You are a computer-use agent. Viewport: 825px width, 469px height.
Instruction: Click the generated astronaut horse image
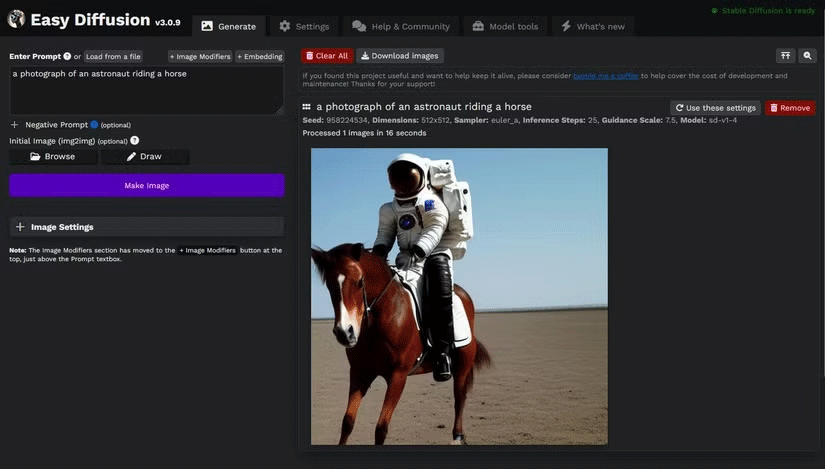point(459,296)
